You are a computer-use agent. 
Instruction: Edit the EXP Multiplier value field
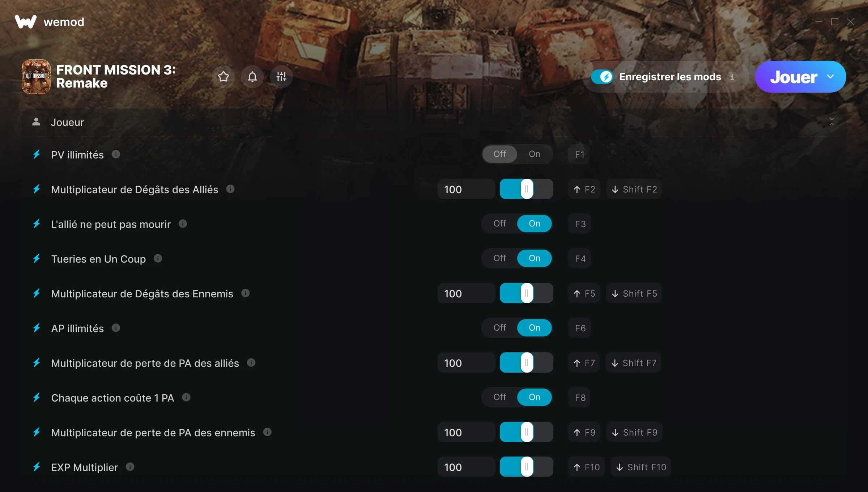[x=466, y=467]
